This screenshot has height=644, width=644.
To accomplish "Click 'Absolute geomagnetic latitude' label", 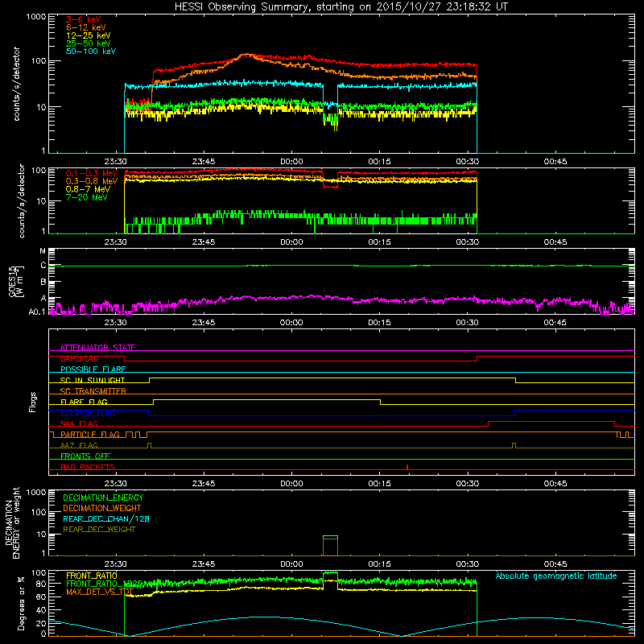I will [x=556, y=576].
